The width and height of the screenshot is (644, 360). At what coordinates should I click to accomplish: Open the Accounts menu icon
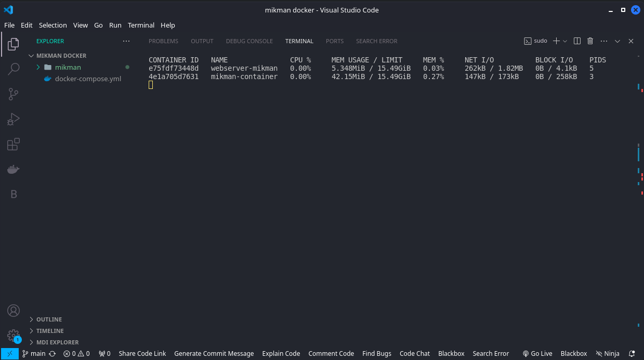14,311
